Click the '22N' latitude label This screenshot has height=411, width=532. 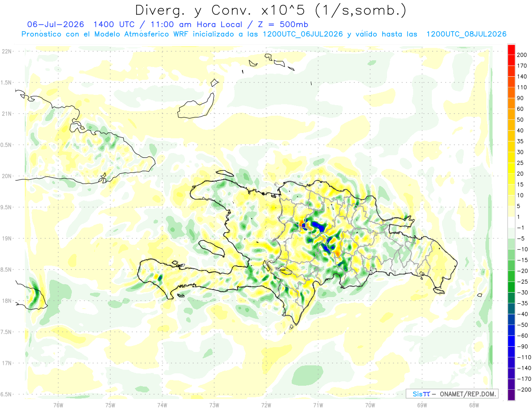pyautogui.click(x=6, y=51)
